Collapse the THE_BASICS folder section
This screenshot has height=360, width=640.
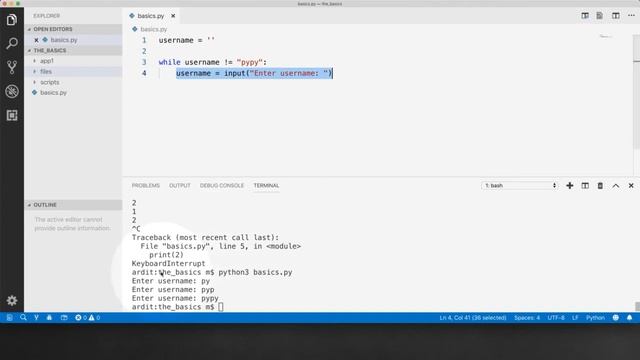pos(73,51)
